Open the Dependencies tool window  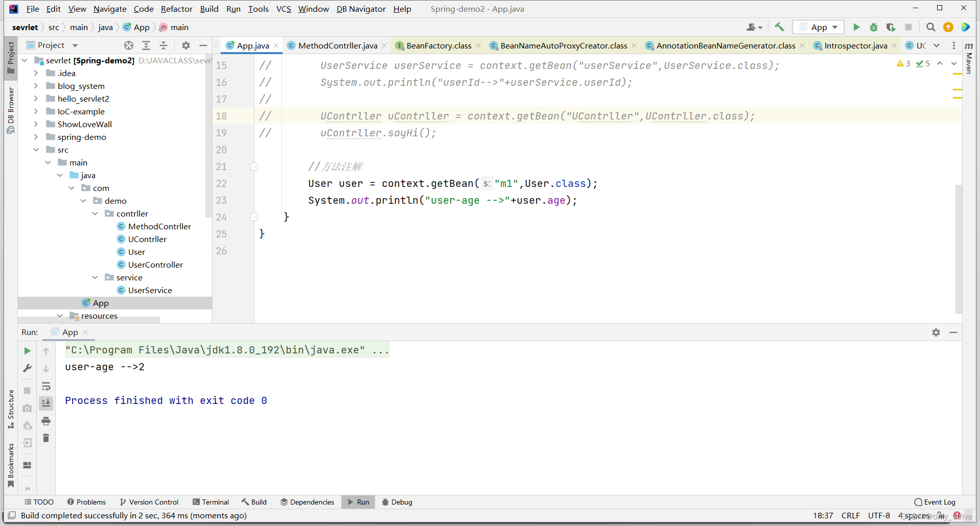(307, 502)
